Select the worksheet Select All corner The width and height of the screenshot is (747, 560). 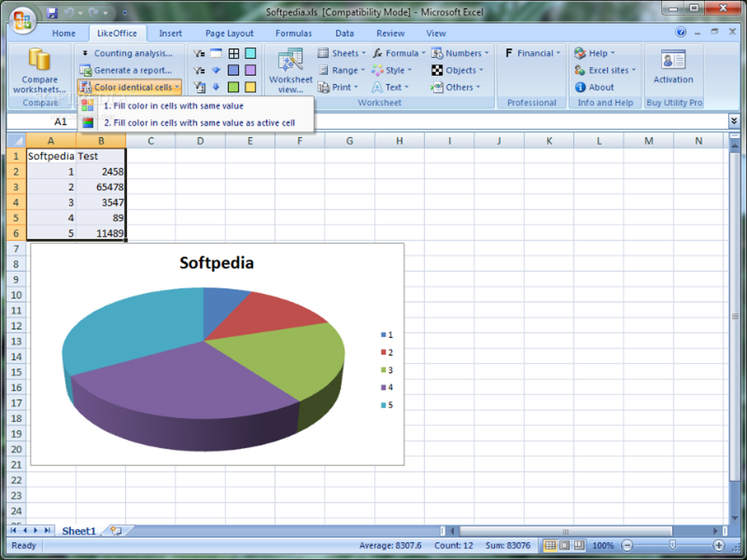(16, 141)
